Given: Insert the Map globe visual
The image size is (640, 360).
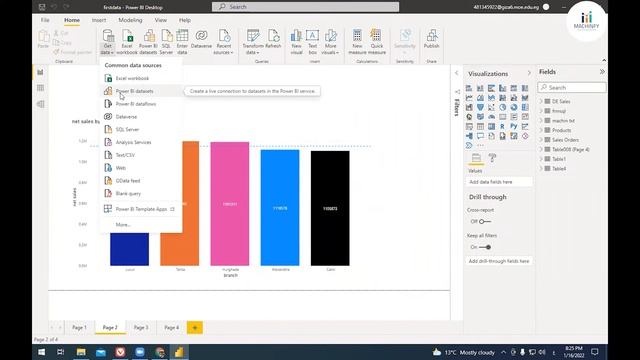Looking at the screenshot, I should [469, 117].
